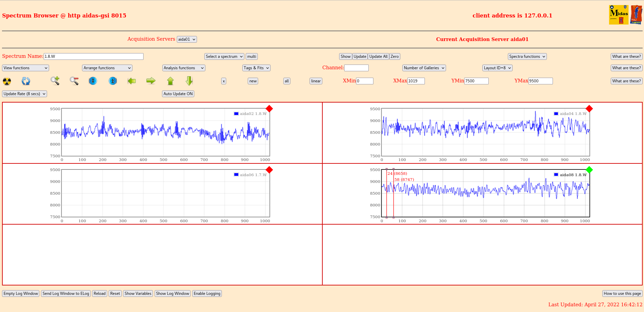Zoom in with the magnifier plus icon
The image size is (644, 312).
(x=55, y=81)
